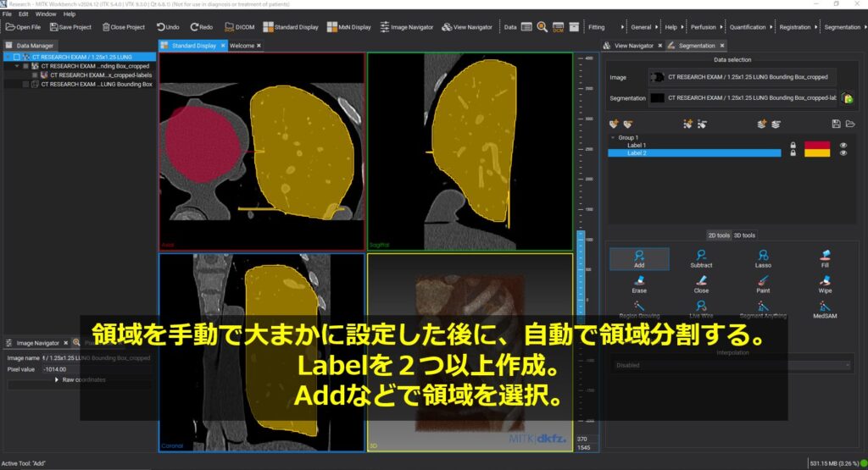This screenshot has width=868, height=470.
Task: Select the Region Growing tool
Action: [639, 310]
